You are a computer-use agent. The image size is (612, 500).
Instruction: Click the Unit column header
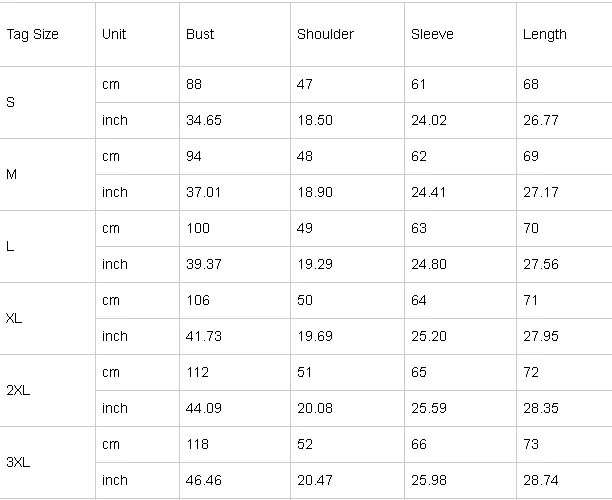click(x=114, y=34)
